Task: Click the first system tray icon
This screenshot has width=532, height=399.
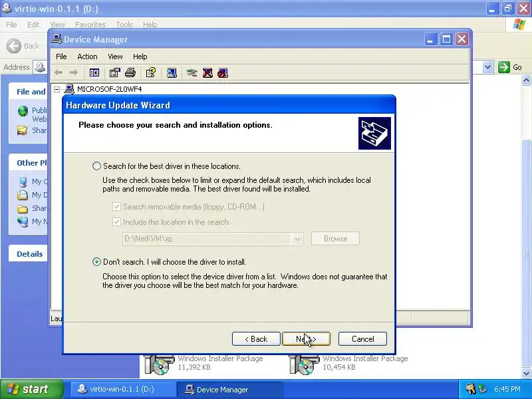Action: point(470,389)
